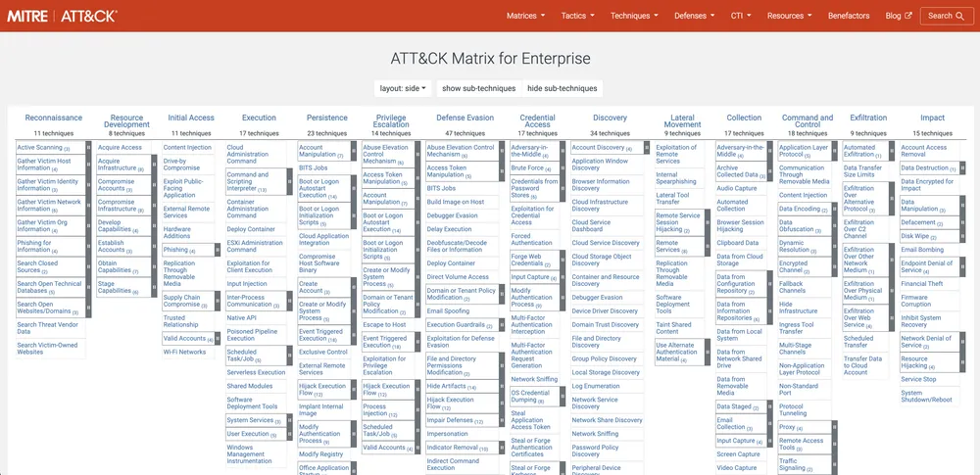Expand the Data Destruction sub-techniques handle

point(962,168)
